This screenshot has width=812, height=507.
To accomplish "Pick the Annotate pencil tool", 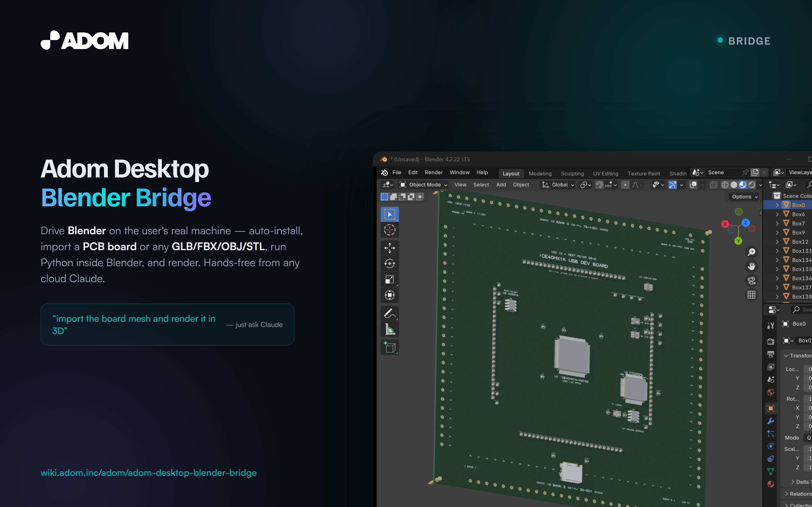I will pyautogui.click(x=390, y=314).
